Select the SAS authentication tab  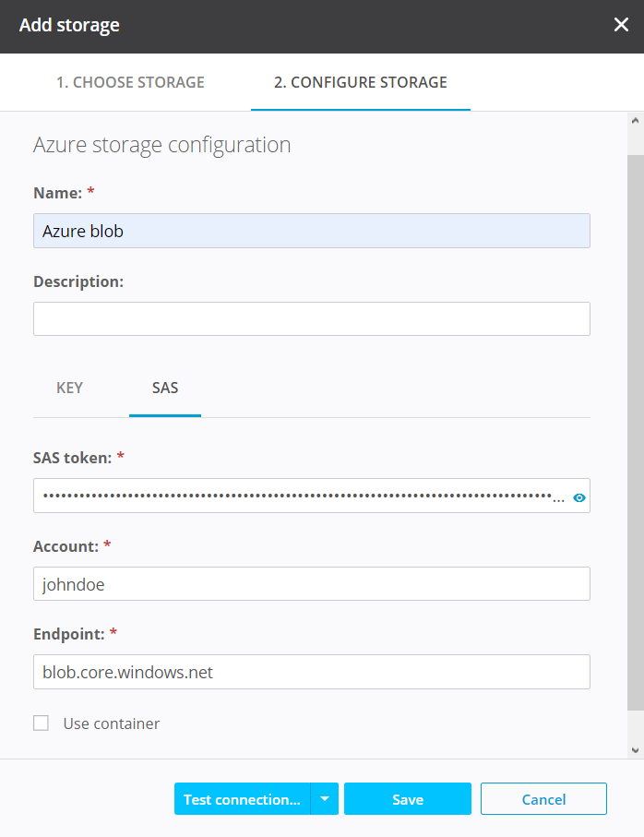click(164, 388)
